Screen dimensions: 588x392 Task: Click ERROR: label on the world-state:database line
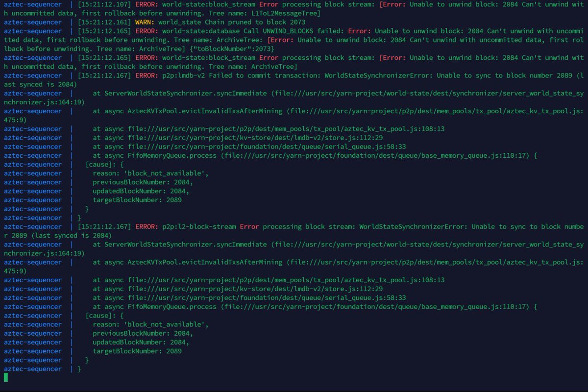point(147,31)
